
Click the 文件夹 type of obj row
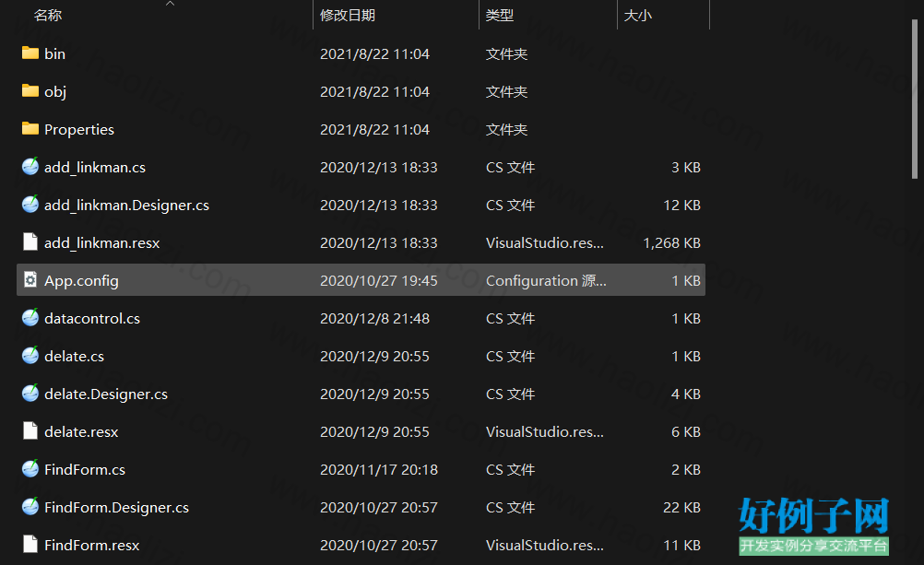pyautogui.click(x=507, y=92)
